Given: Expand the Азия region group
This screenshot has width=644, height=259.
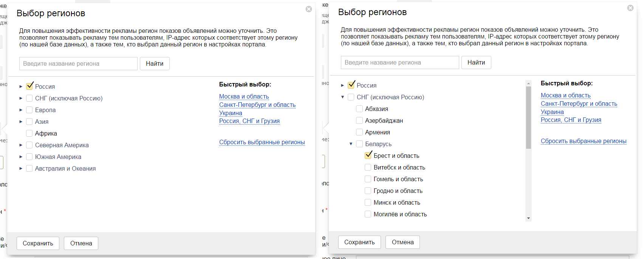Looking at the screenshot, I should tap(21, 122).
